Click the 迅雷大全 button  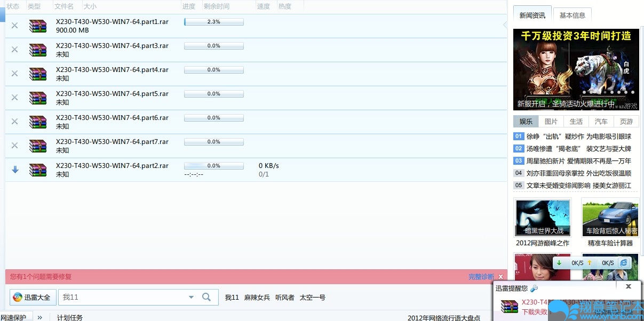click(x=33, y=298)
